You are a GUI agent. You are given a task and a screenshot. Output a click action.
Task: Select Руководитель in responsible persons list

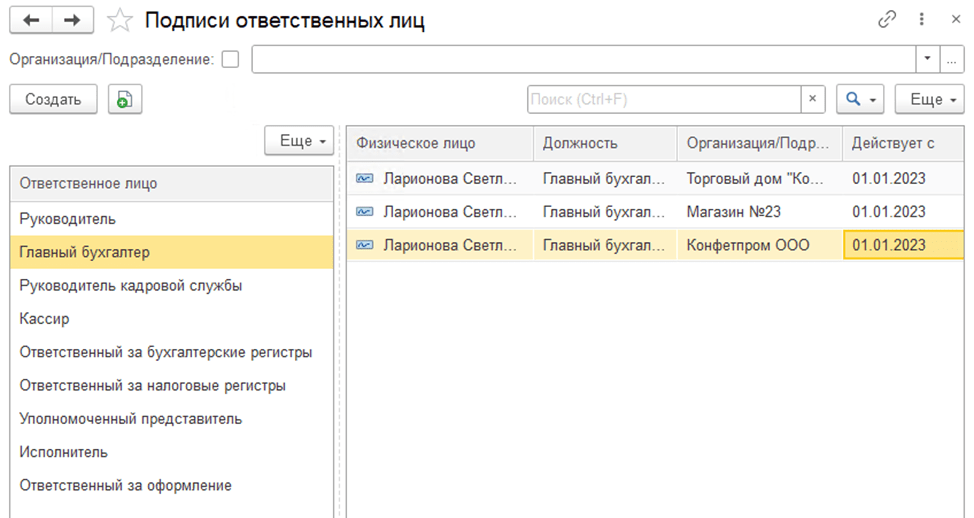point(68,218)
